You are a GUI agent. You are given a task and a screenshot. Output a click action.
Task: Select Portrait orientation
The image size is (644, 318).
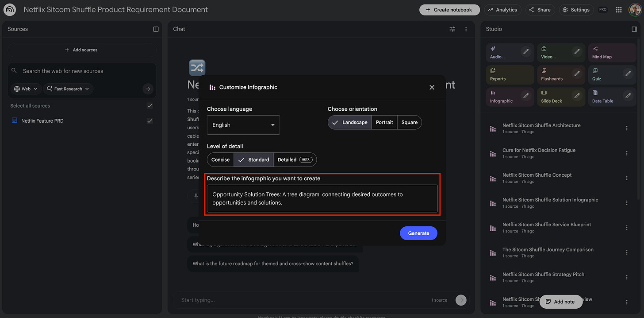click(x=384, y=122)
